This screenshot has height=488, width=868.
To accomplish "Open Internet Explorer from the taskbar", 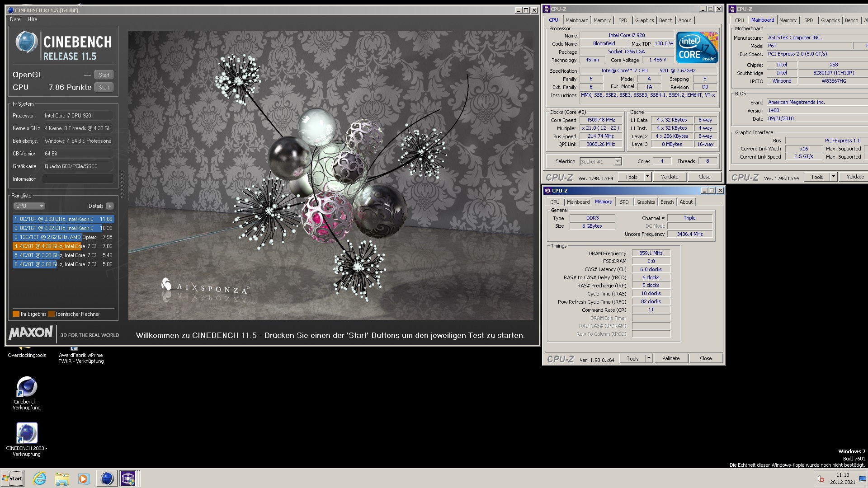I will [40, 479].
